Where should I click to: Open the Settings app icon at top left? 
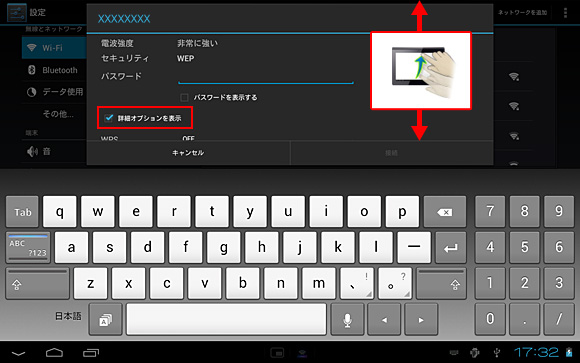pyautogui.click(x=17, y=13)
